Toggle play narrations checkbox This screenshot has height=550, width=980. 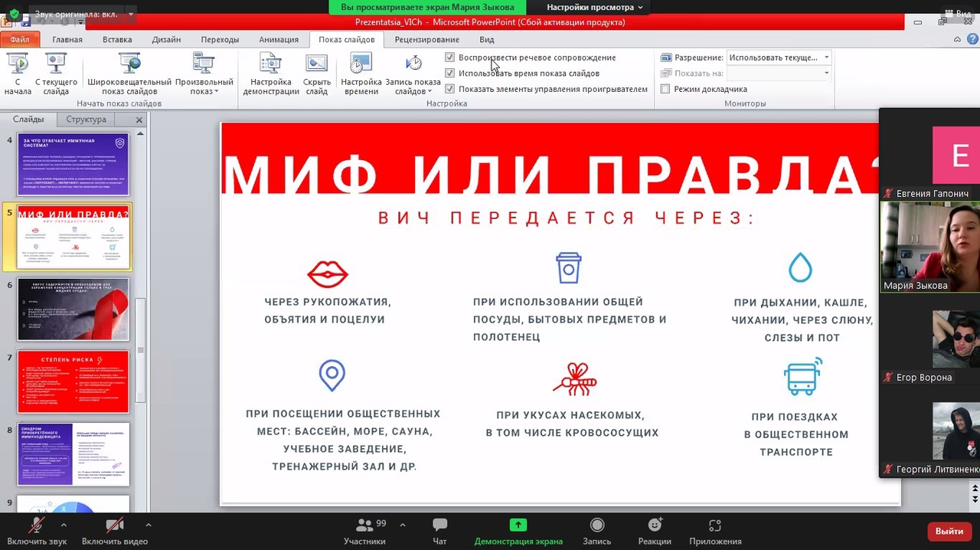449,57
